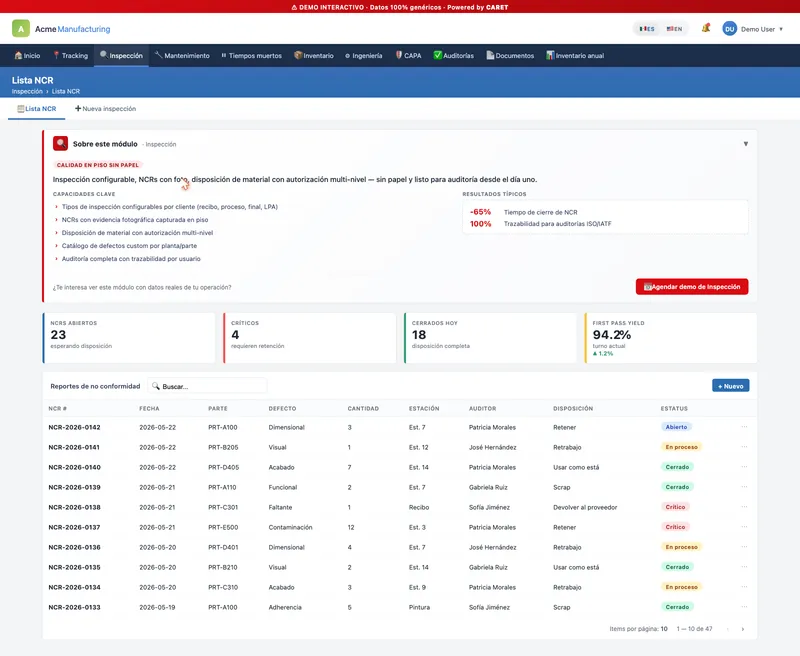Switch language to ES
Image resolution: width=800 pixels, height=656 pixels.
click(x=647, y=29)
